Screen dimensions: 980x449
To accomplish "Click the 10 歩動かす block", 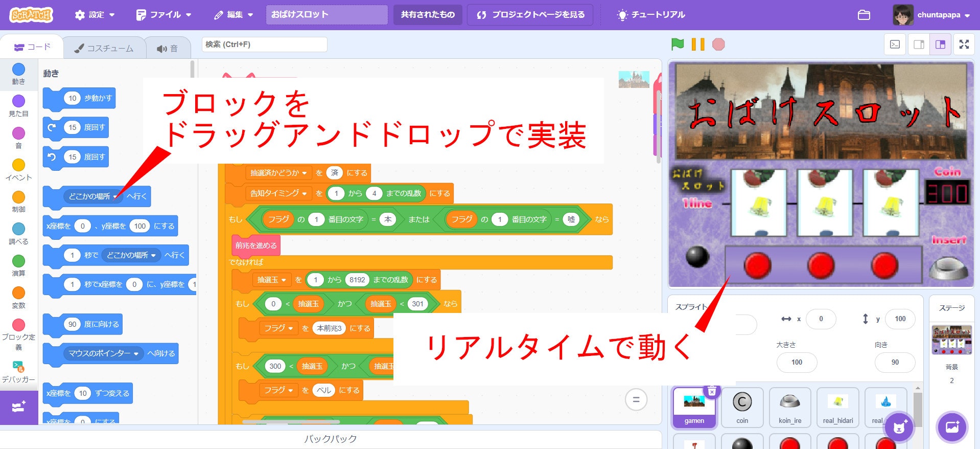I will point(79,98).
